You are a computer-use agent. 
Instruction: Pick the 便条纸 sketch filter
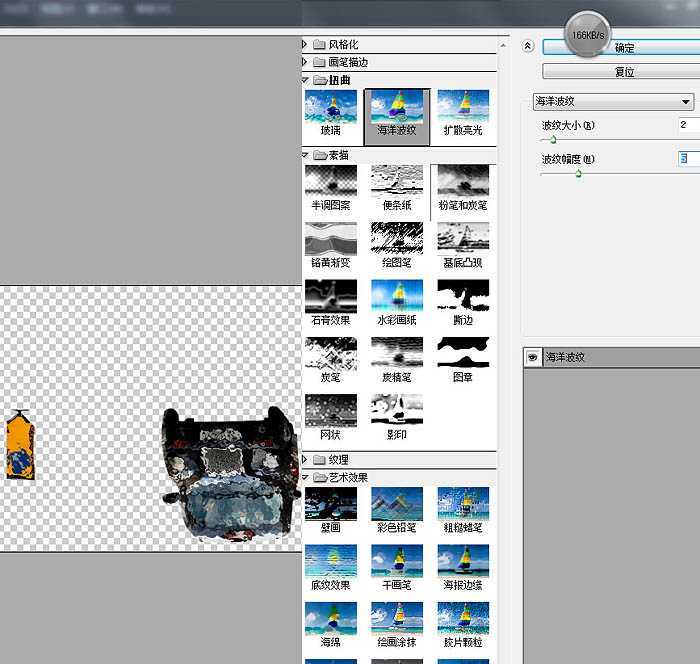coord(397,182)
